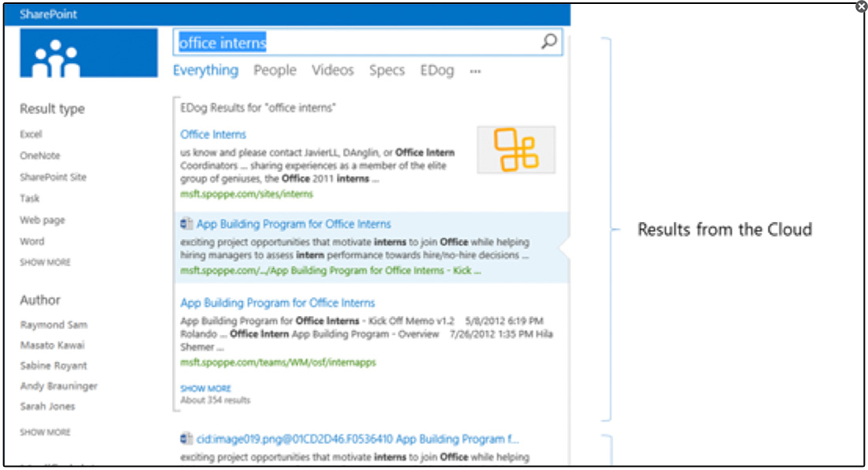Image resolution: width=868 pixels, height=470 pixels.
Task: Filter by author Sarah Jones
Action: [x=47, y=406]
